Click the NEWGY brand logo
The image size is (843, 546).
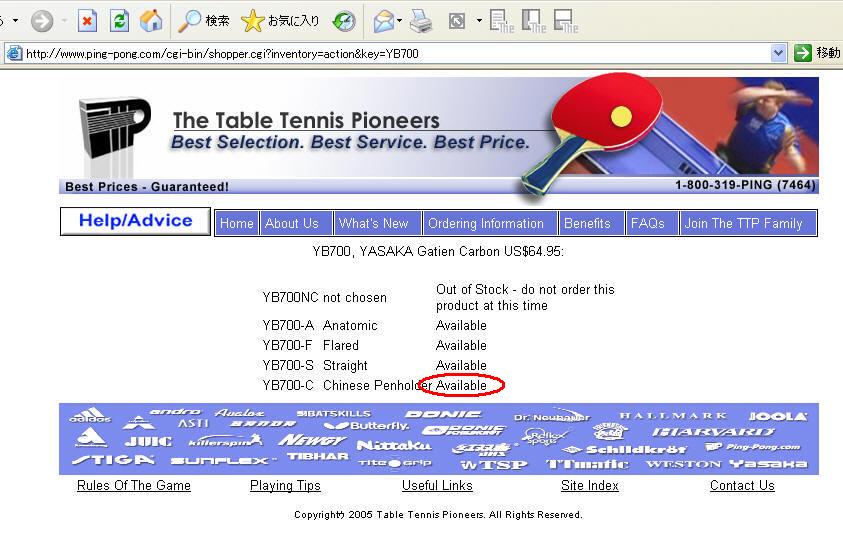312,441
